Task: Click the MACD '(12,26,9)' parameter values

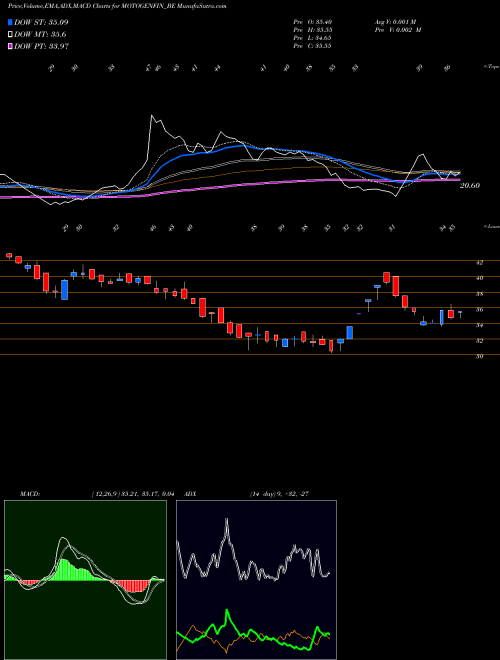Action: coord(106,494)
